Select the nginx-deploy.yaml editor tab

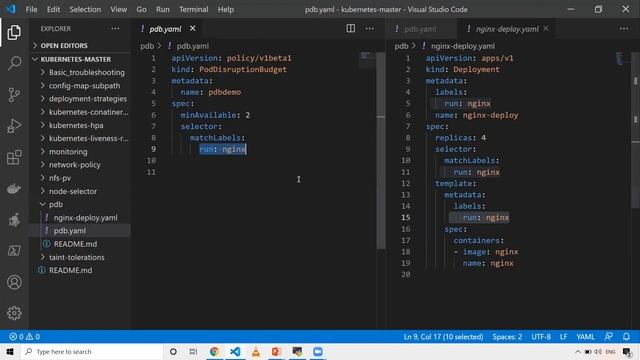[507, 29]
